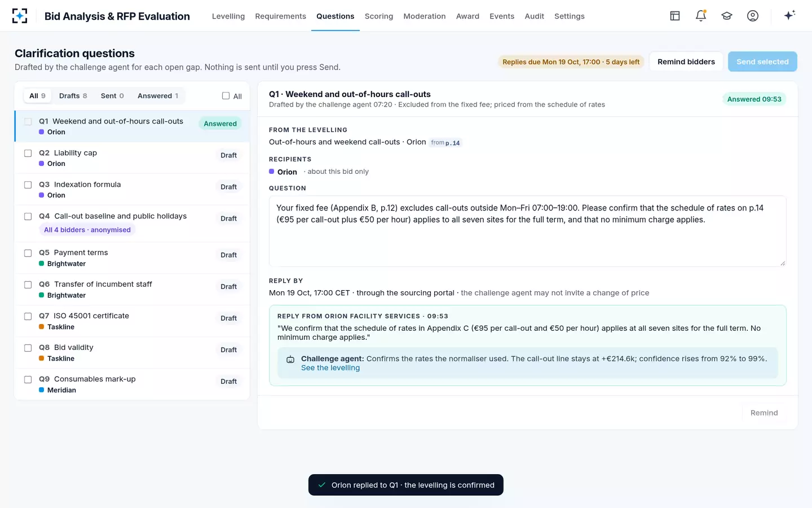This screenshot has width=812, height=508.
Task: Open the graduation cap help icon
Action: point(727,16)
